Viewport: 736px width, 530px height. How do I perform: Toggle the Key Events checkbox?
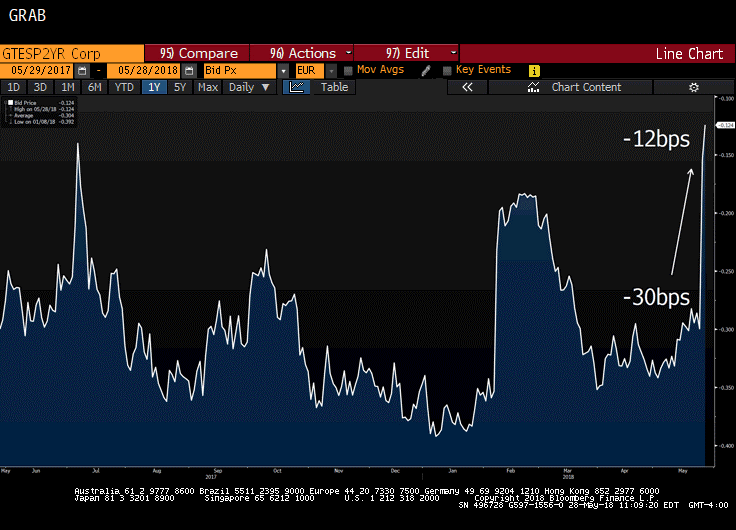click(x=446, y=71)
